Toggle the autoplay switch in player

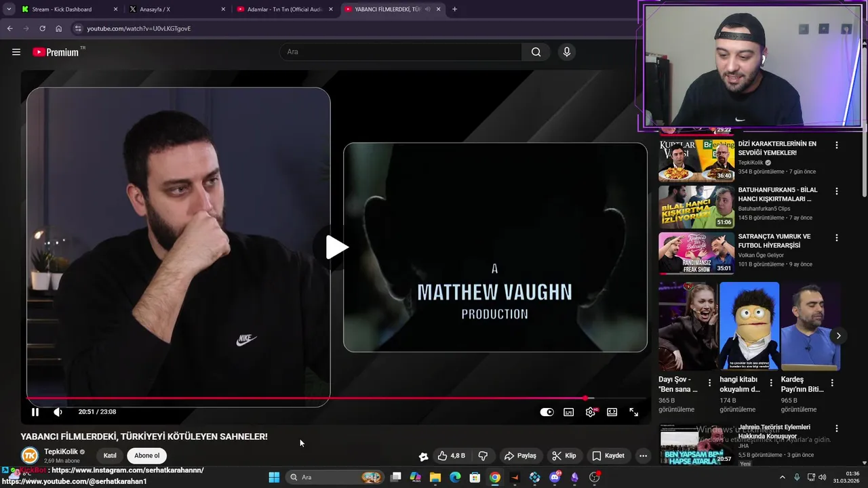547,411
